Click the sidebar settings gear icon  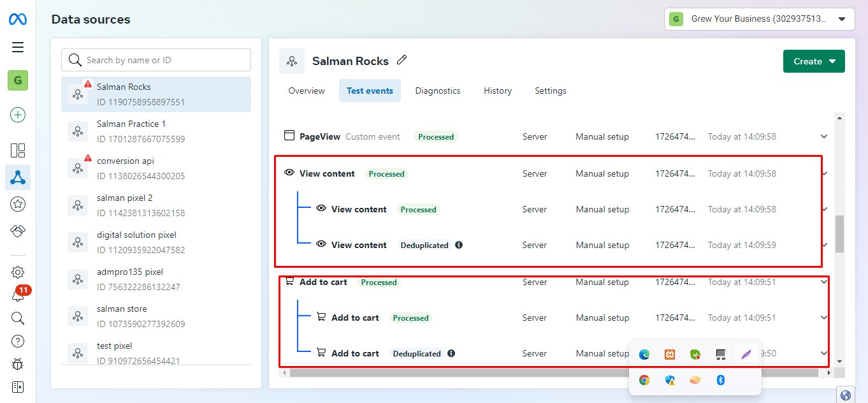click(x=18, y=272)
